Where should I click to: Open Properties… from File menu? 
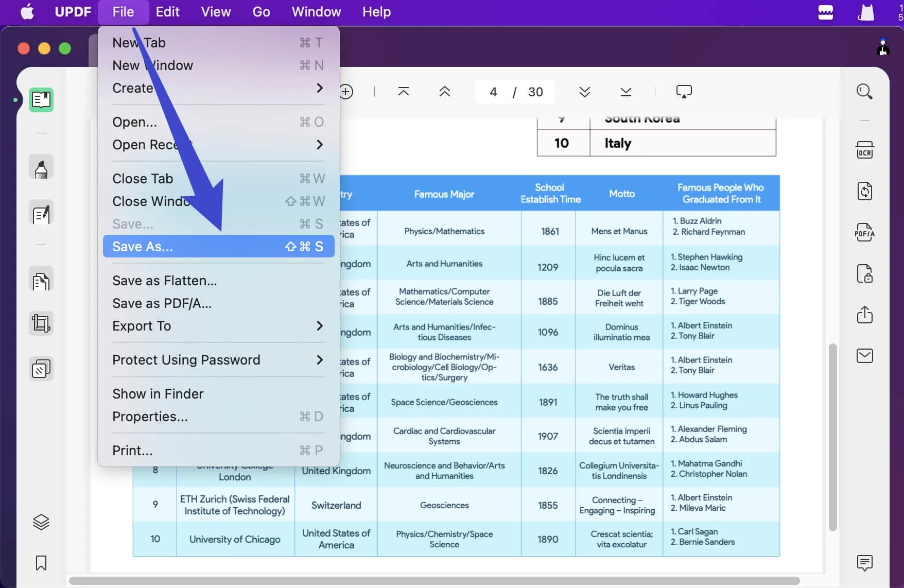pyautogui.click(x=219, y=417)
